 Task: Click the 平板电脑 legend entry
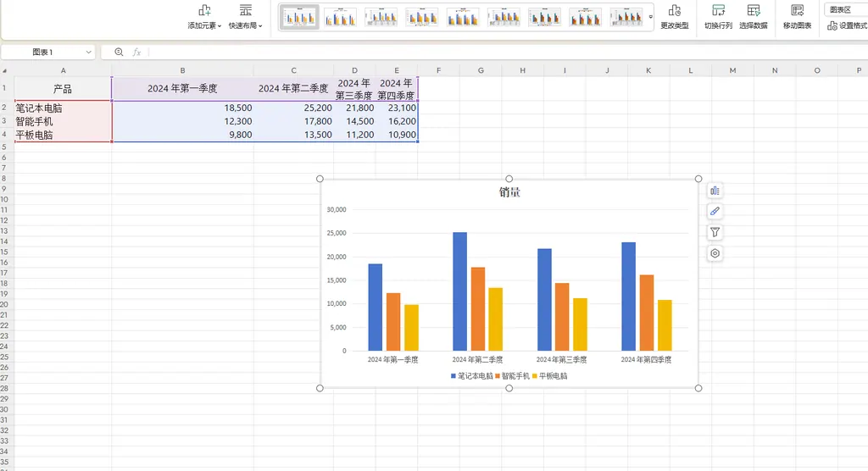point(549,376)
